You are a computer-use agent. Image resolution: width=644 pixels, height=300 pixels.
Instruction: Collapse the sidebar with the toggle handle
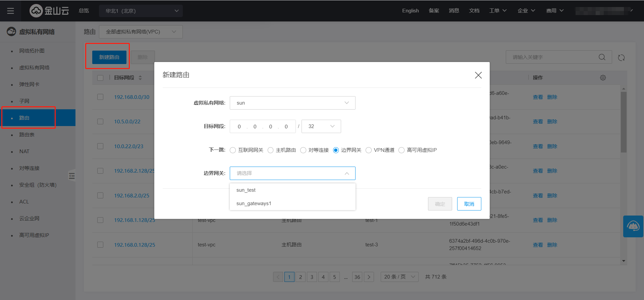[x=72, y=176]
